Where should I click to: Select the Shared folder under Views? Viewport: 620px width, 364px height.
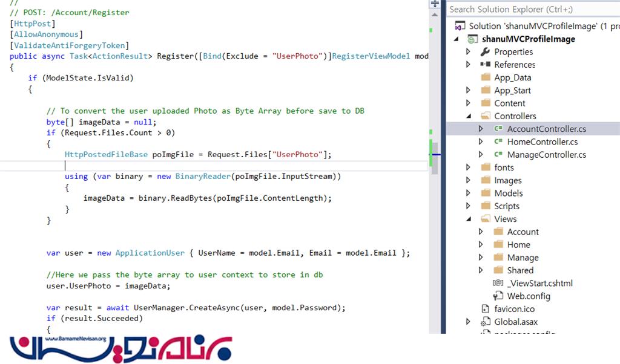tap(519, 270)
